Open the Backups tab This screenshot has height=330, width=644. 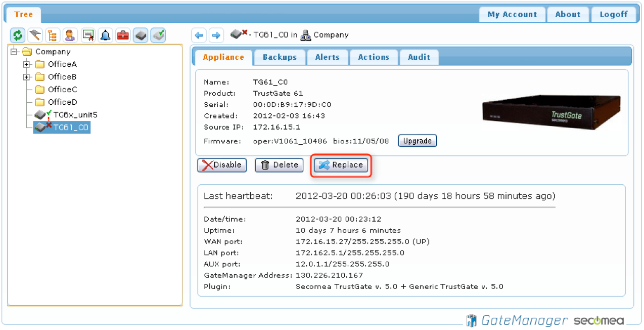280,57
